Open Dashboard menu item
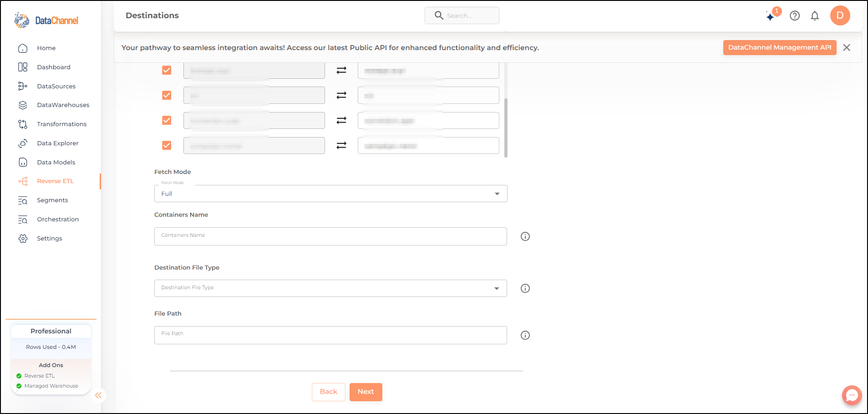This screenshot has height=414, width=868. point(54,67)
